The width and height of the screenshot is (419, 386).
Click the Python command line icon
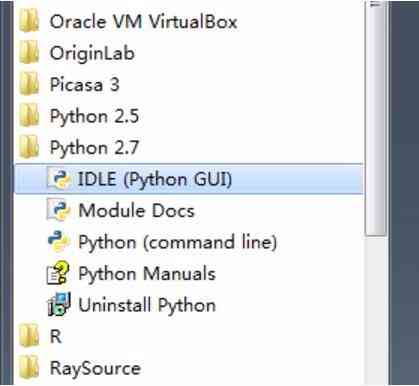[x=59, y=242]
